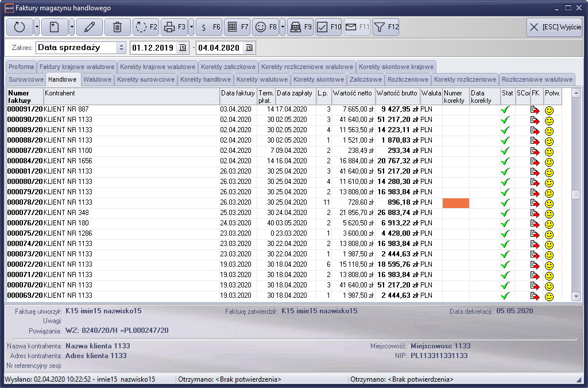
Task: Click the refresh icon in the toolbar
Action: 20,27
